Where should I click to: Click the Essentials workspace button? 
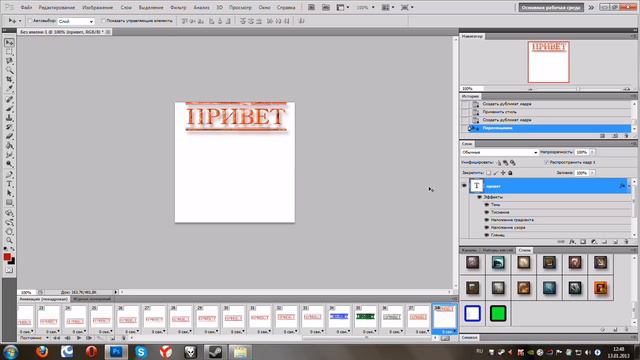point(551,7)
